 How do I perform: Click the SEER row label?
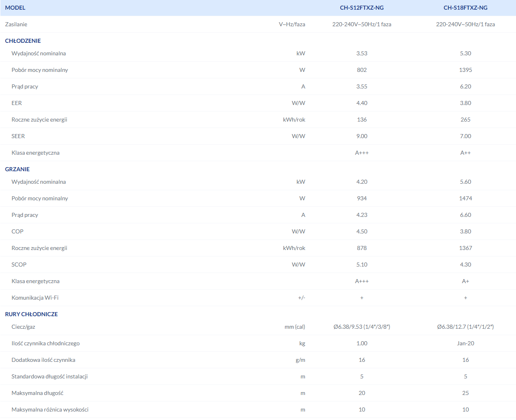coord(18,136)
